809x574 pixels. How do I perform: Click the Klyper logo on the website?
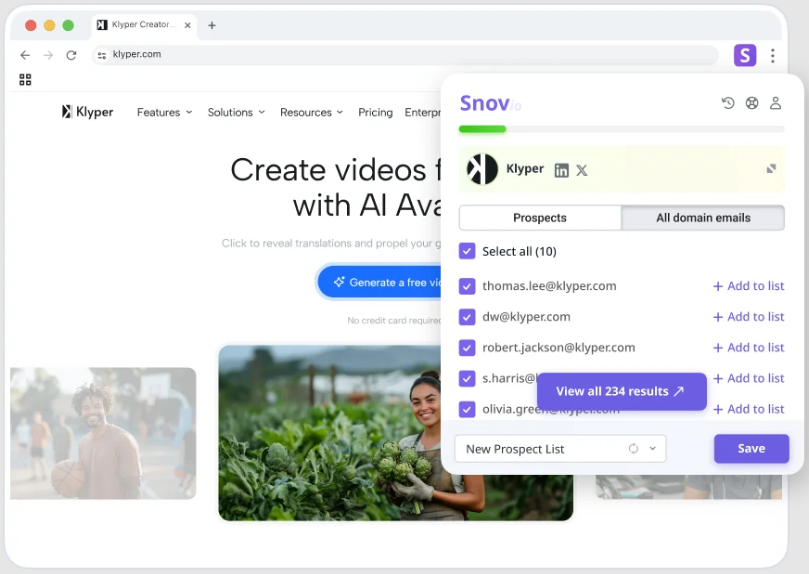[87, 112]
